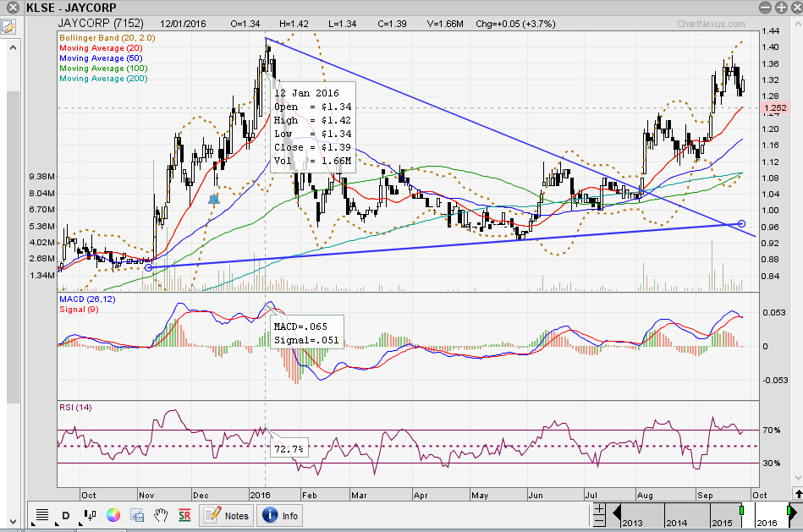Select the 2015 segment in timeline
This screenshot has width=803, height=532.
tap(725, 515)
